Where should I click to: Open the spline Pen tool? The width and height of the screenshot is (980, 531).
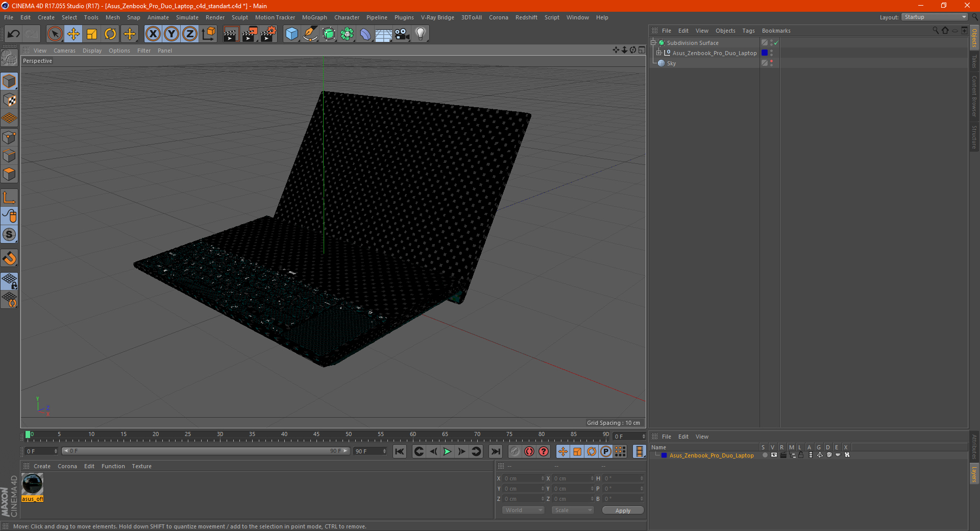(310, 34)
